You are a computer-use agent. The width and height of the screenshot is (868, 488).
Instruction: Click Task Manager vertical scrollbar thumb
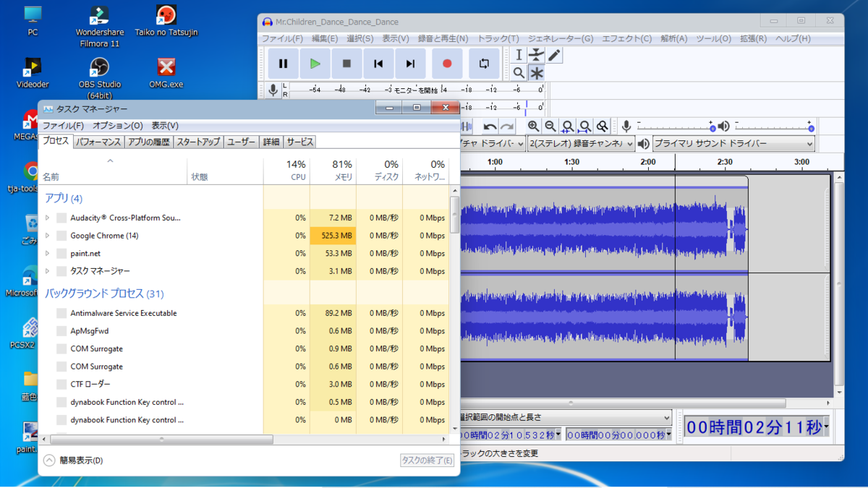click(454, 215)
